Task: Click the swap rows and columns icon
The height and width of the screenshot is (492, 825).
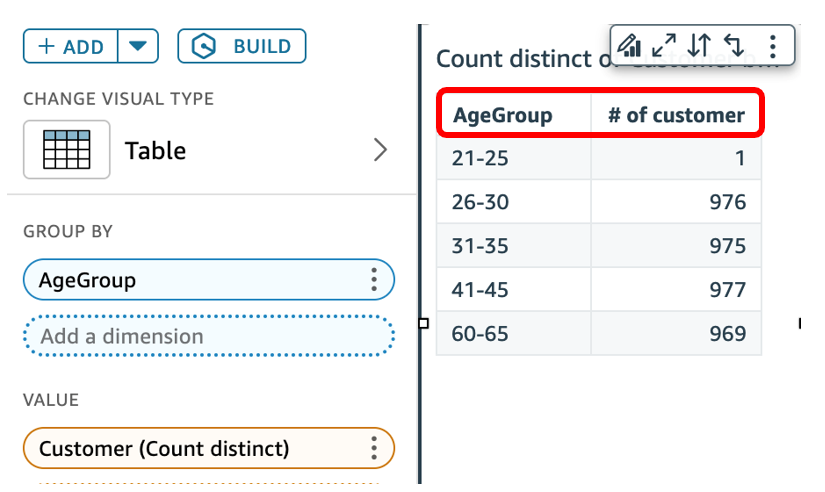Action: 734,45
